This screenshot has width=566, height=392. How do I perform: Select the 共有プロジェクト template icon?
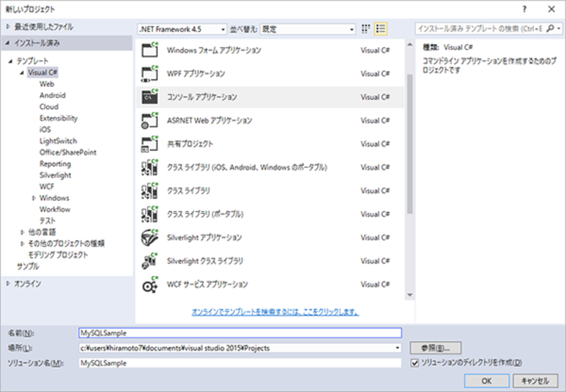(150, 144)
